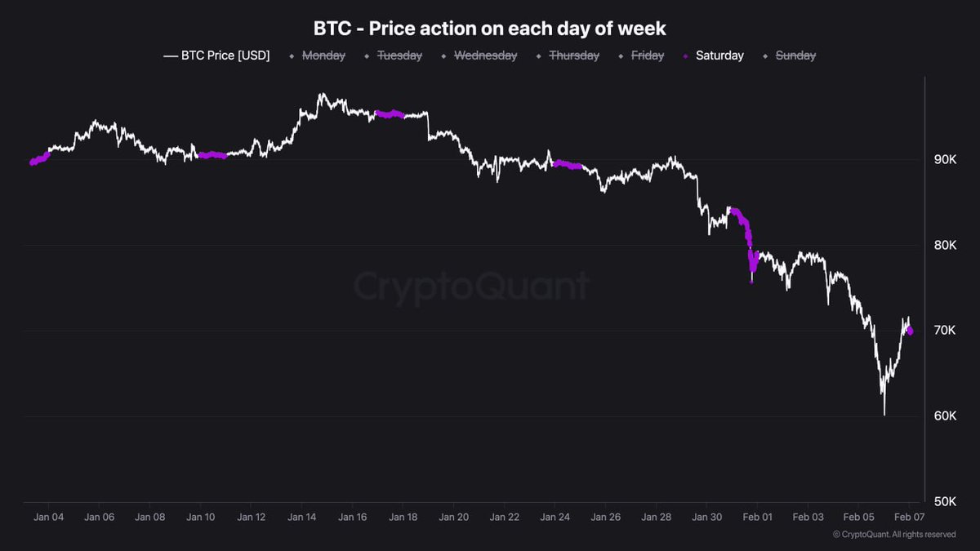Select the Feb 01 date axis label

757,518
